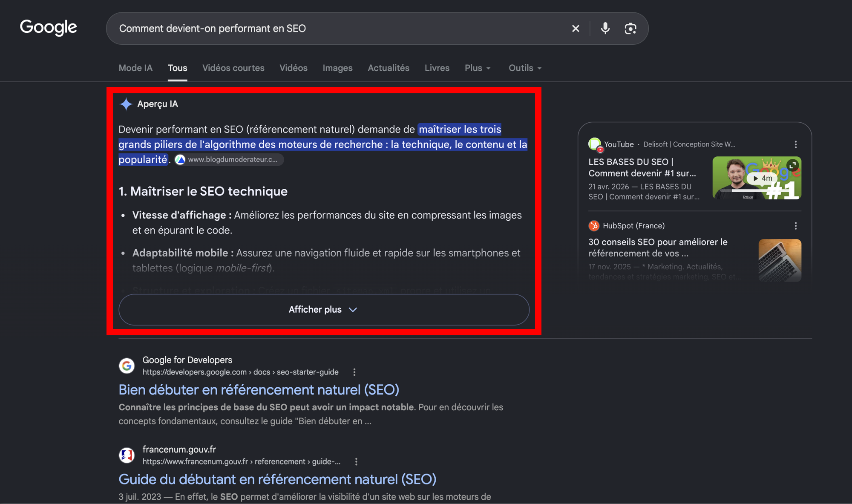This screenshot has height=504, width=852.
Task: Click the developers.google.com breadcrumb URL
Action: [241, 372]
